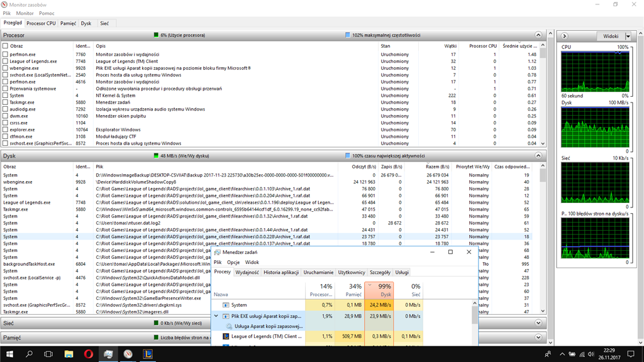This screenshot has height=362, width=644.
Task: Toggle the select-all Obraz header checkbox
Action: [5, 46]
